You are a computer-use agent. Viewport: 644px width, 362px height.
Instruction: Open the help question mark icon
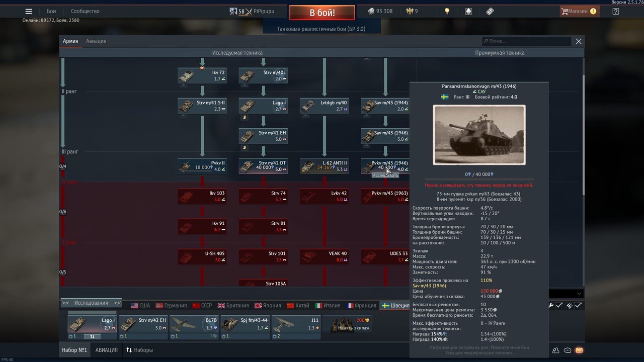coord(616,11)
